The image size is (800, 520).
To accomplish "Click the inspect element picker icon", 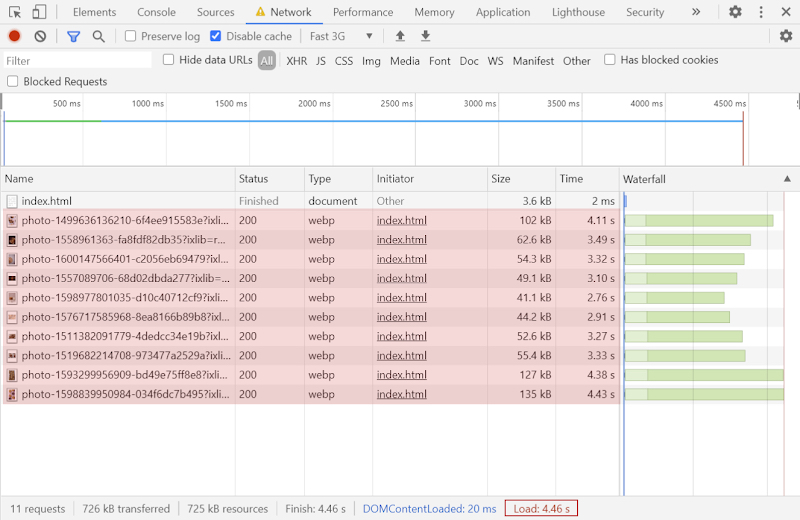I will (x=15, y=12).
